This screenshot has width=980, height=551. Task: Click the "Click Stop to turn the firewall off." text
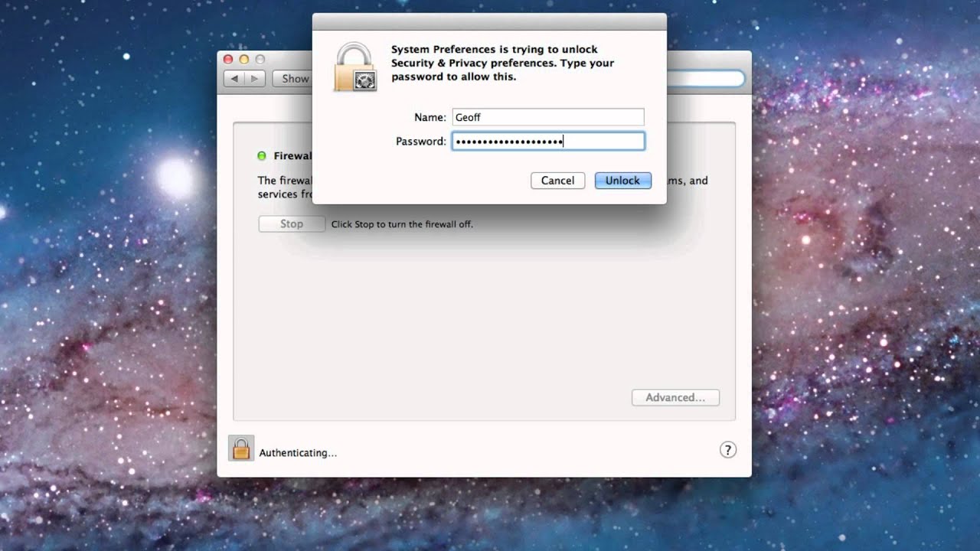click(x=402, y=224)
